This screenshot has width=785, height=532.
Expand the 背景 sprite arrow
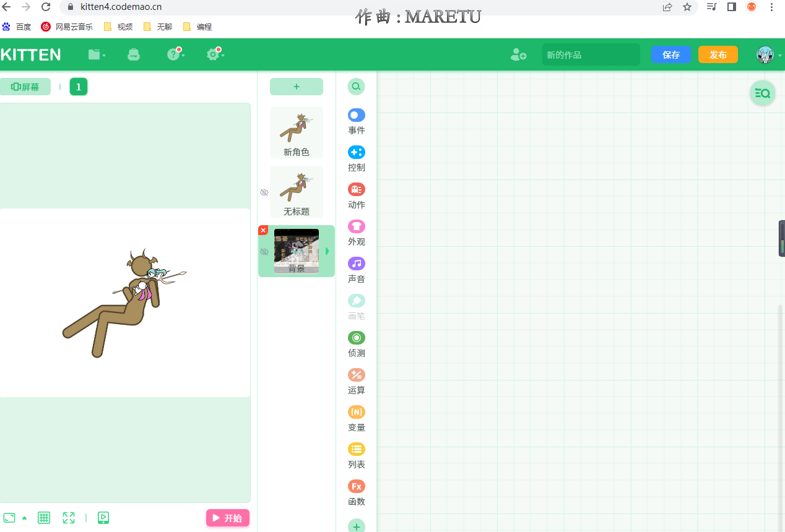(327, 251)
